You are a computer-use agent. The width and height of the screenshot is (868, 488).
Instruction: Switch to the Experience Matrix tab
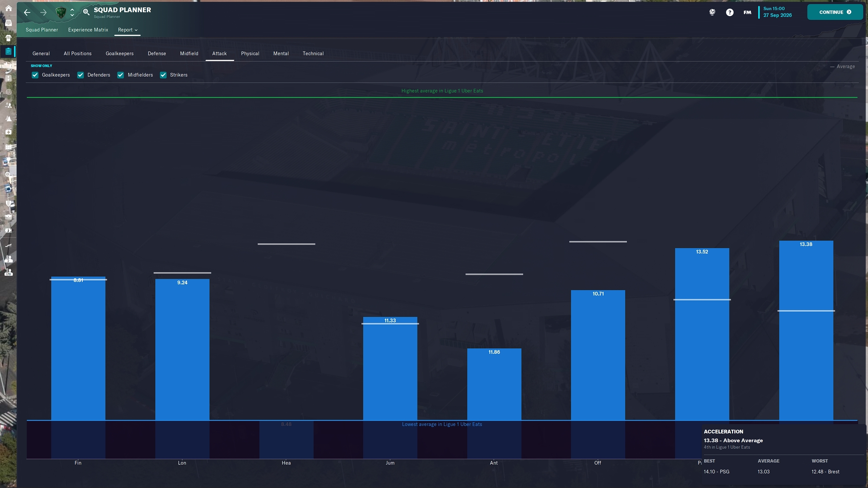[88, 30]
